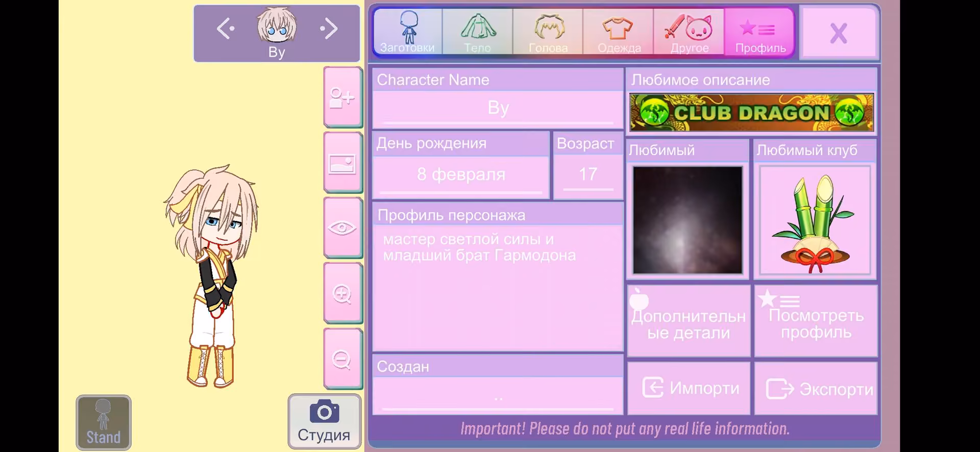Image resolution: width=980 pixels, height=452 pixels.
Task: Toggle the eye visibility icon
Action: [x=342, y=228]
